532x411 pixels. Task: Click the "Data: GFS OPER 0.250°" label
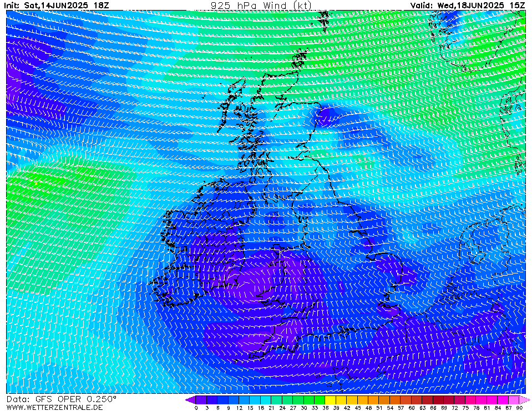click(61, 399)
